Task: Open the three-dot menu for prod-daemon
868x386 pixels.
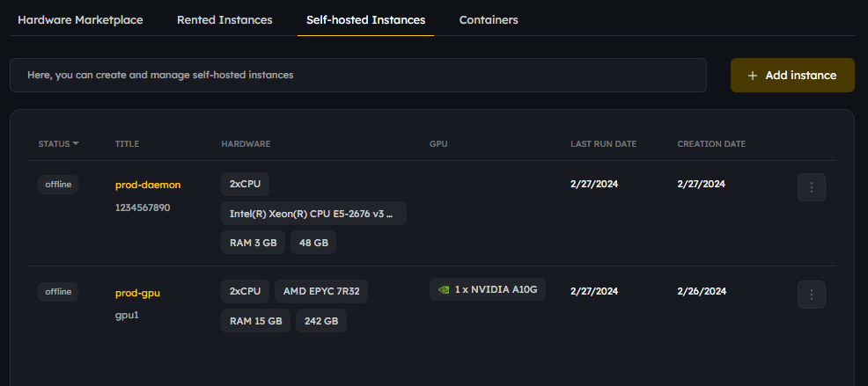Action: 811,187
